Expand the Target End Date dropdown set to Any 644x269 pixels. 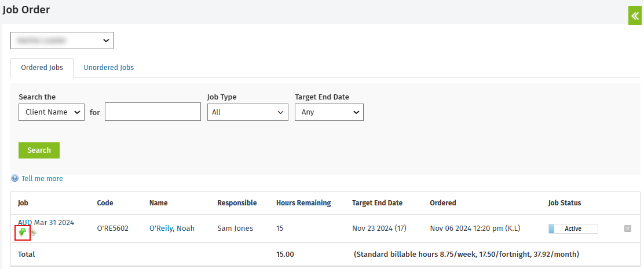[x=330, y=112]
